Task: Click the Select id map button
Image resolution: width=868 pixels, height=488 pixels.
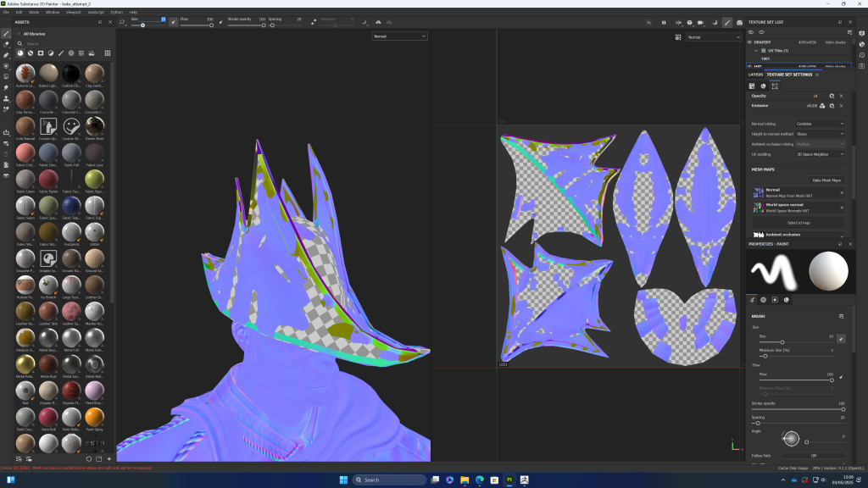Action: (800, 222)
